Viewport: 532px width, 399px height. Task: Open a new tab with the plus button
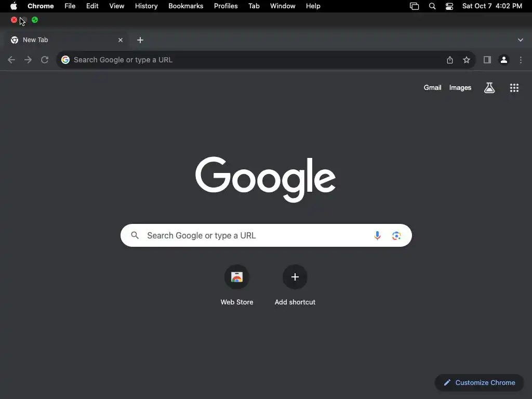click(x=140, y=40)
